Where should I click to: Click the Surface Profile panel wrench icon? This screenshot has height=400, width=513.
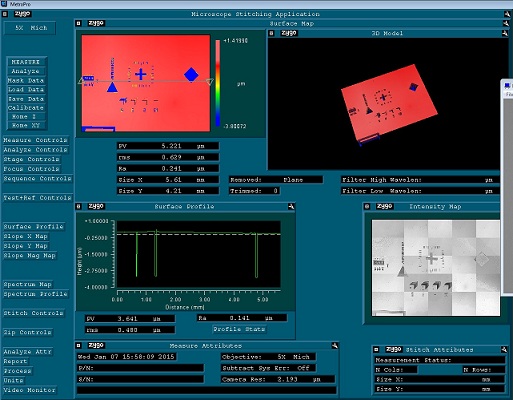(291, 207)
